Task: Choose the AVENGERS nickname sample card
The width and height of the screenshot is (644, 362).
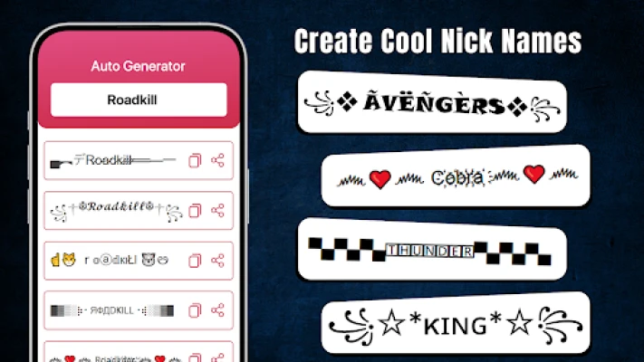Action: click(432, 102)
